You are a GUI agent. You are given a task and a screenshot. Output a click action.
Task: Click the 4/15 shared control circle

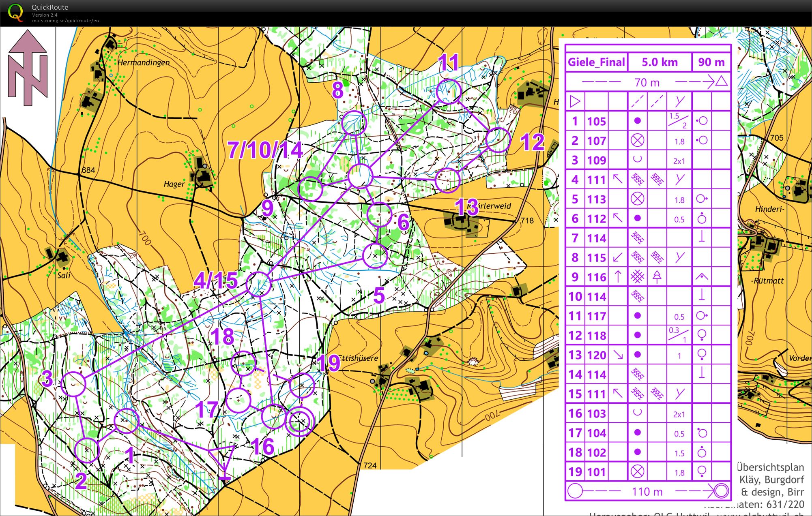click(x=258, y=284)
